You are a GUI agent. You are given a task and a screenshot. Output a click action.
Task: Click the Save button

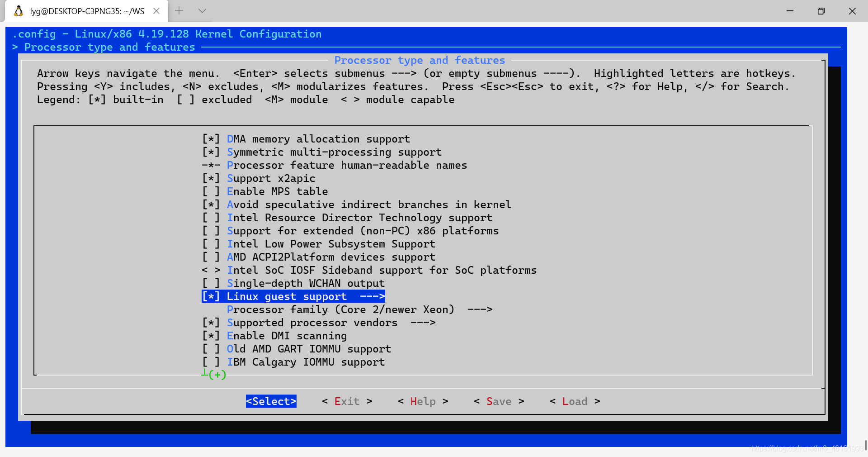(499, 401)
